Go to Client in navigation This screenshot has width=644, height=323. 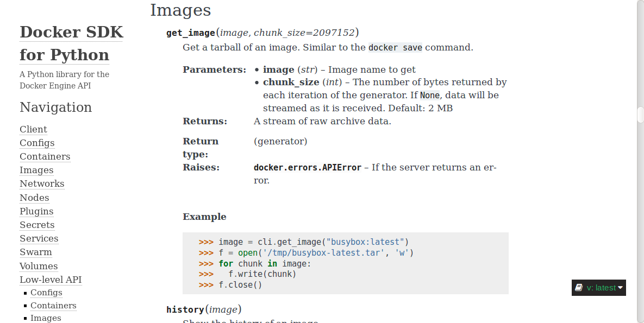(x=33, y=129)
